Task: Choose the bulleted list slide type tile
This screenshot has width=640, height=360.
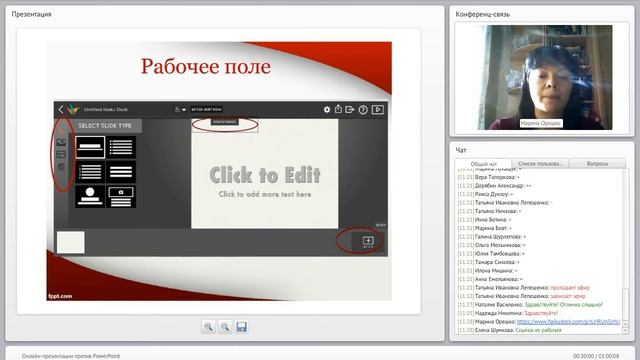Action: click(x=121, y=147)
